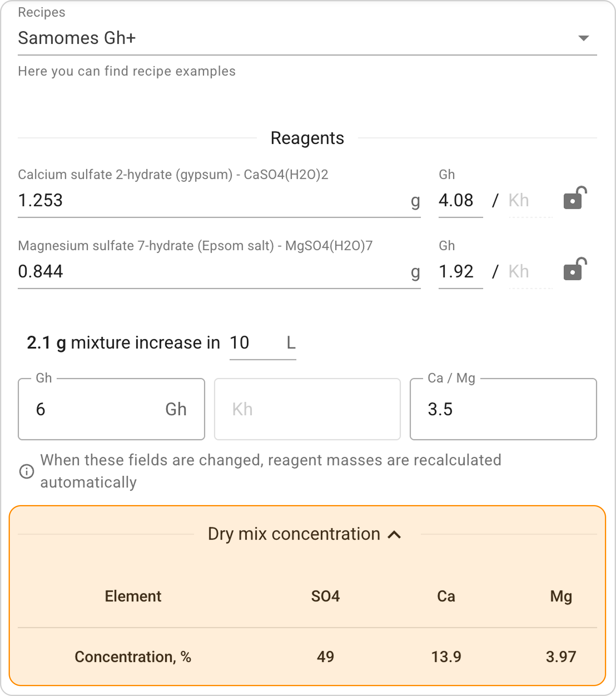Click the Kh field for Epsom salt

[529, 271]
